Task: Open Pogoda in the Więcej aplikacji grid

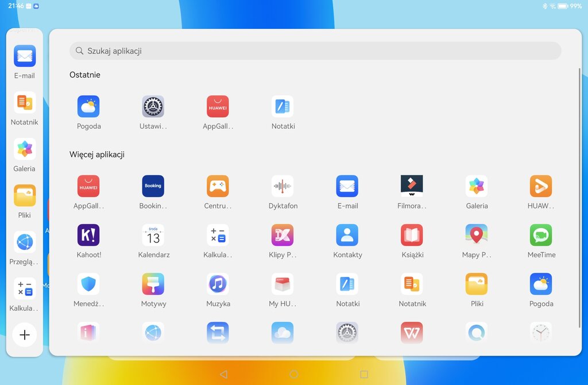Action: [541, 284]
